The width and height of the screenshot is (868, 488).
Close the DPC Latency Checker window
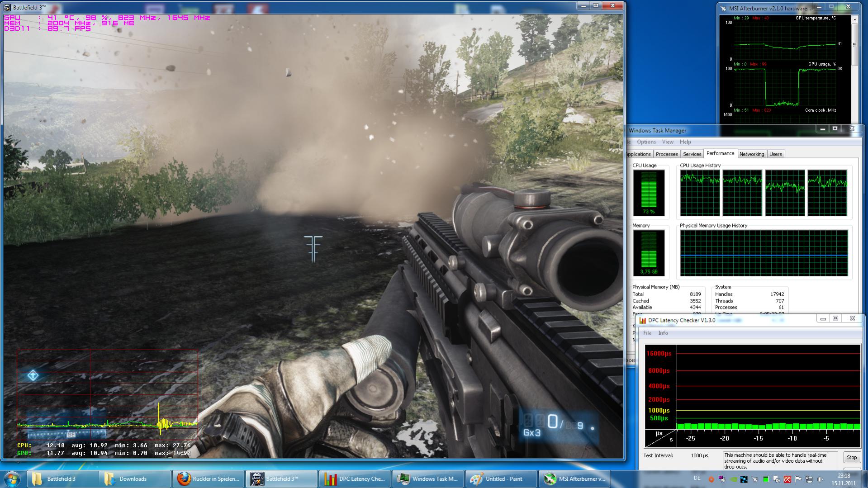pyautogui.click(x=852, y=318)
